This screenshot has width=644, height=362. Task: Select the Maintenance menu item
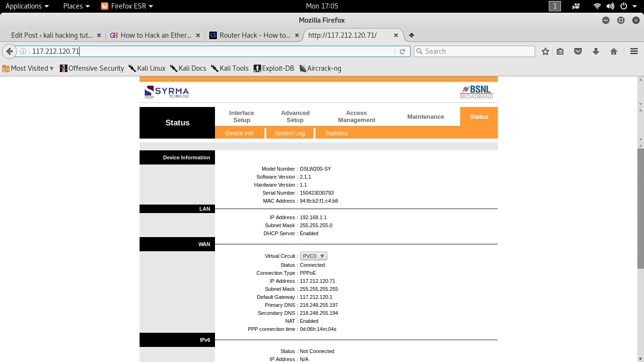(x=425, y=116)
